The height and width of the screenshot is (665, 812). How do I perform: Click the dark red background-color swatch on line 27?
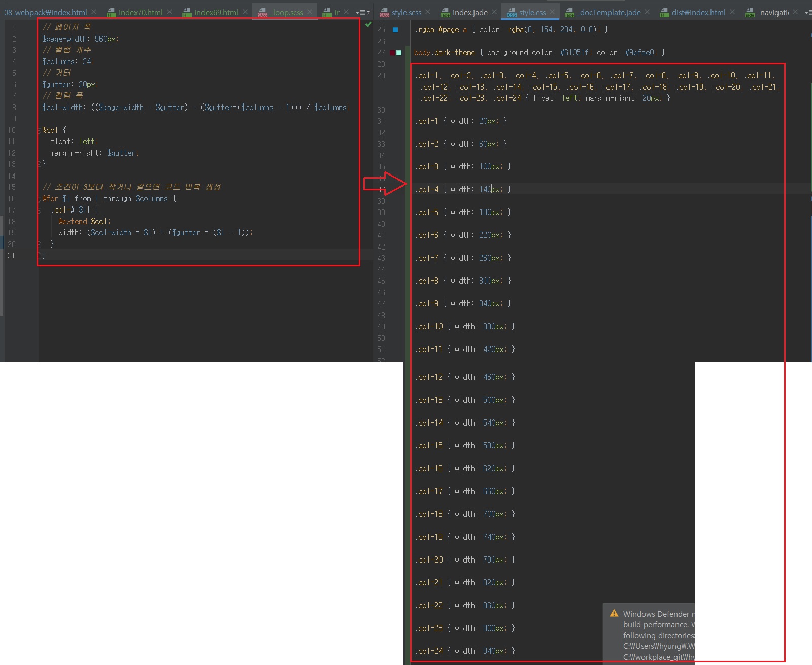[392, 53]
